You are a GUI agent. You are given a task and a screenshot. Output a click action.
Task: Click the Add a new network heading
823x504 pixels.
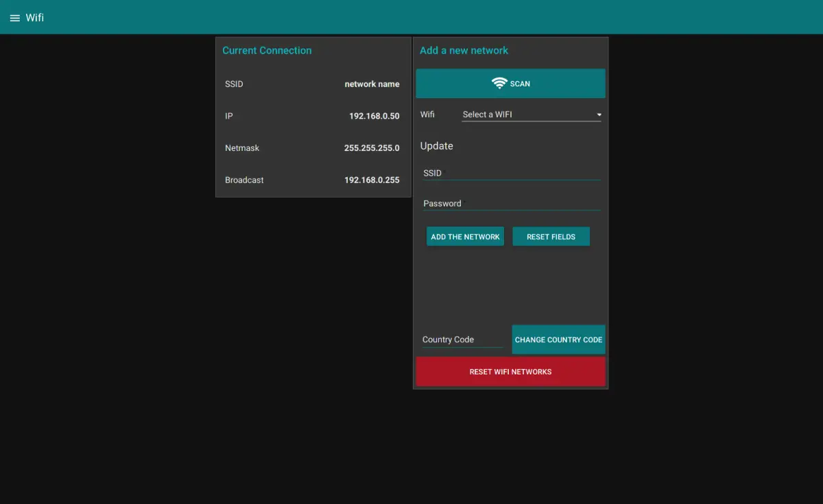pos(464,51)
